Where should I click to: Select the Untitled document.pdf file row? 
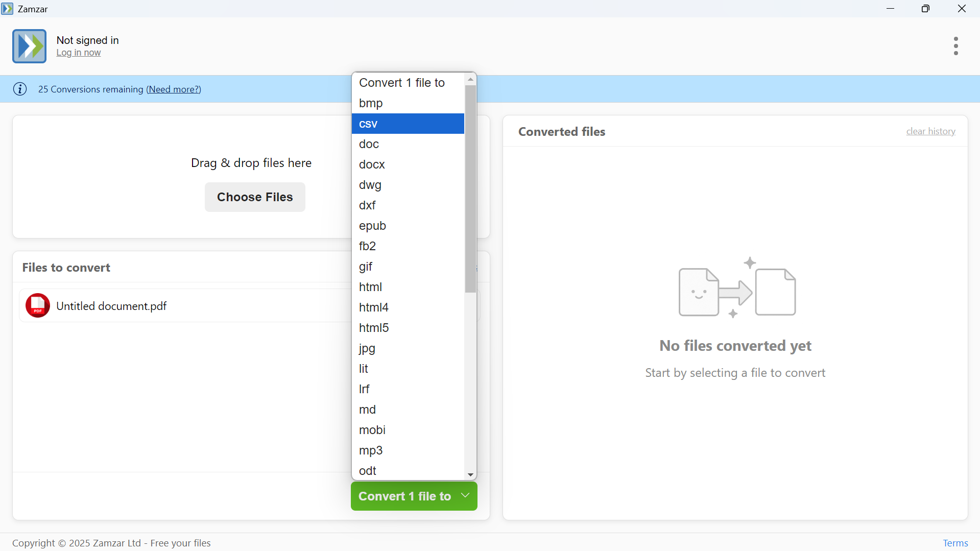pos(250,305)
